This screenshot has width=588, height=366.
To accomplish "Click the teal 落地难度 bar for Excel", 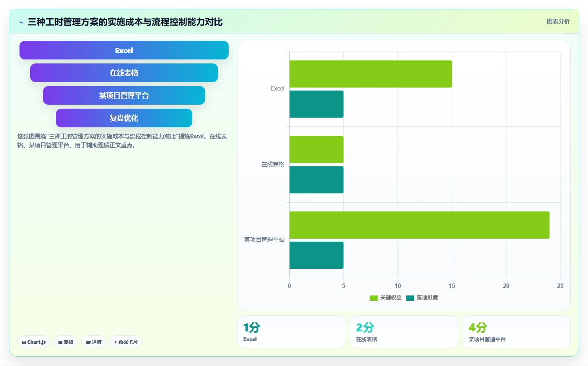I will (x=316, y=104).
